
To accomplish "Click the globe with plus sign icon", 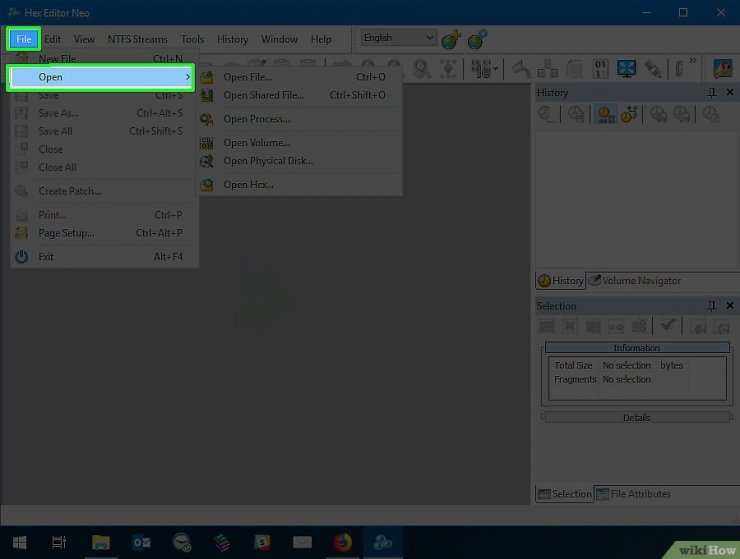I will click(451, 40).
